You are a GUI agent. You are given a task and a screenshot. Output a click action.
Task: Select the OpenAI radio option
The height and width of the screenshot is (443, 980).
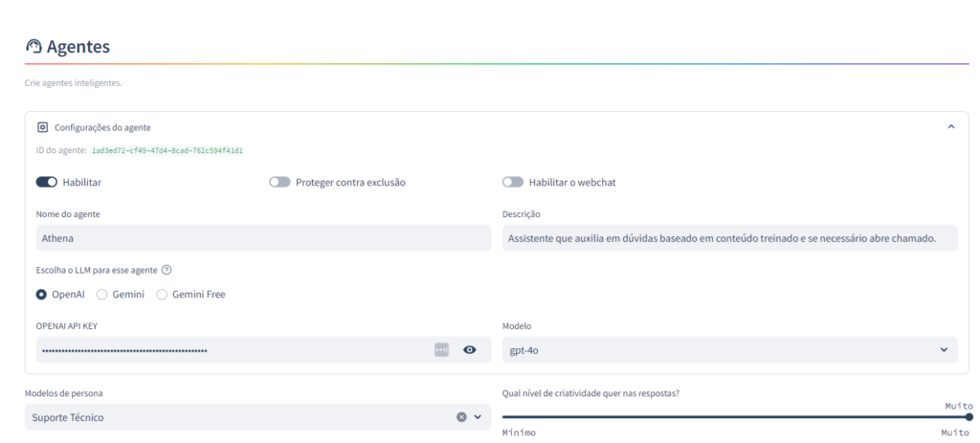click(x=42, y=295)
